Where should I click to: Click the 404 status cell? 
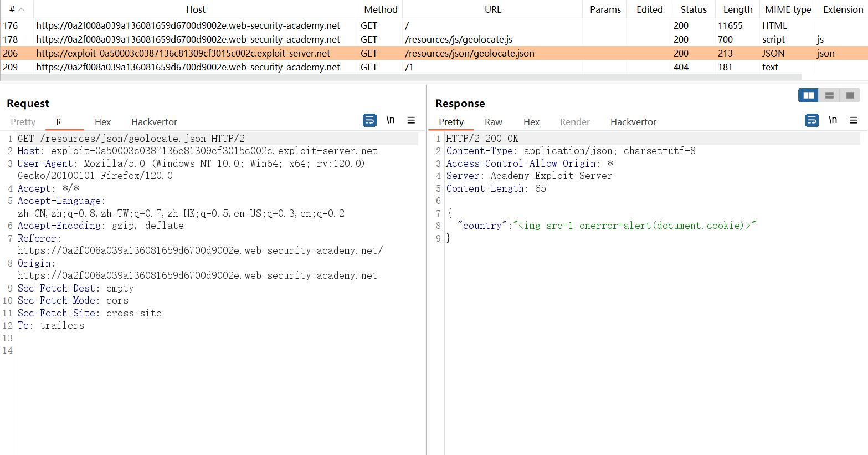[681, 67]
